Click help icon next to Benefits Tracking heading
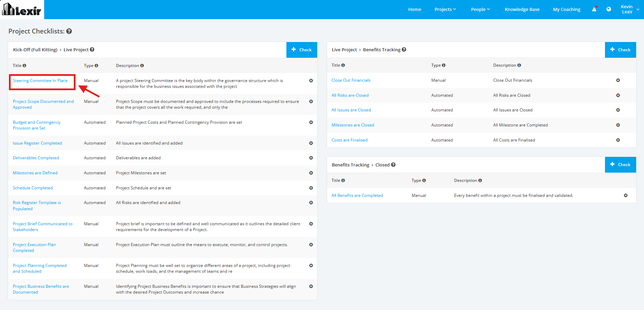The width and height of the screenshot is (644, 310). [x=404, y=50]
